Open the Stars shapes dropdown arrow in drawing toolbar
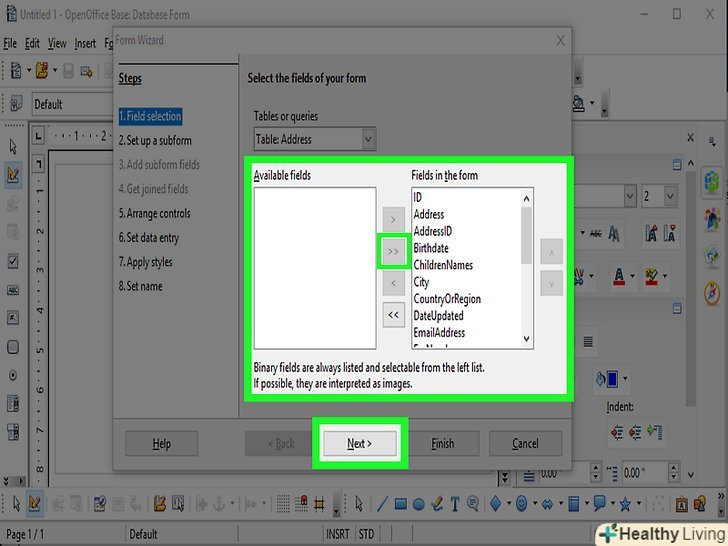 click(x=639, y=503)
